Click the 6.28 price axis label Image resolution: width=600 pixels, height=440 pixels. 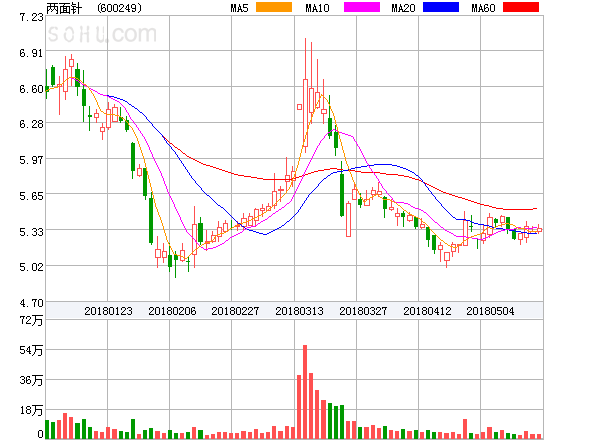[31, 124]
